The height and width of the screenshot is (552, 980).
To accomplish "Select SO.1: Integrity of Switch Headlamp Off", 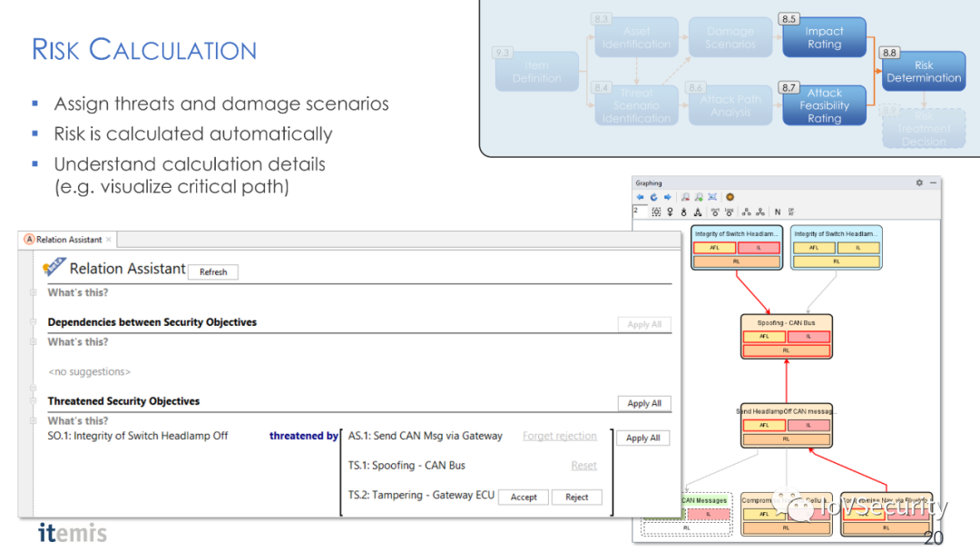I will (138, 436).
